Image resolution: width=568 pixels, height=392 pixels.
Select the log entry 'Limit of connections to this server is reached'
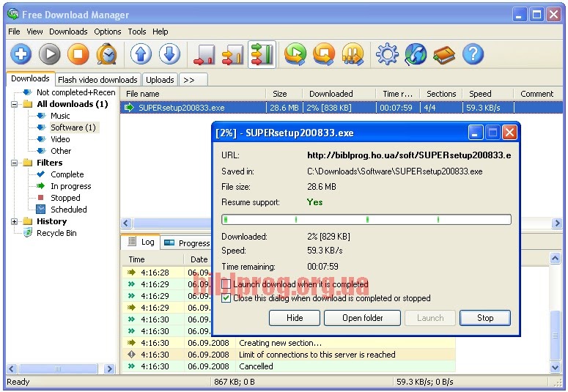tap(289, 355)
